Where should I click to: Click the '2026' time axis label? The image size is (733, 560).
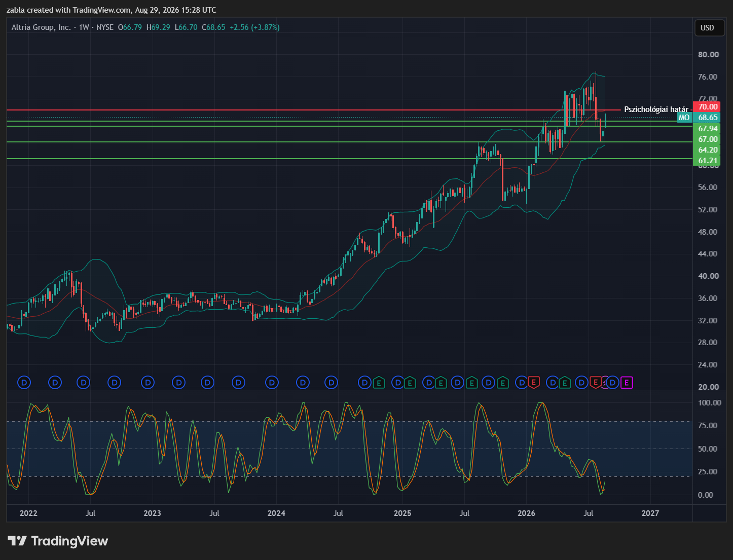click(x=526, y=513)
